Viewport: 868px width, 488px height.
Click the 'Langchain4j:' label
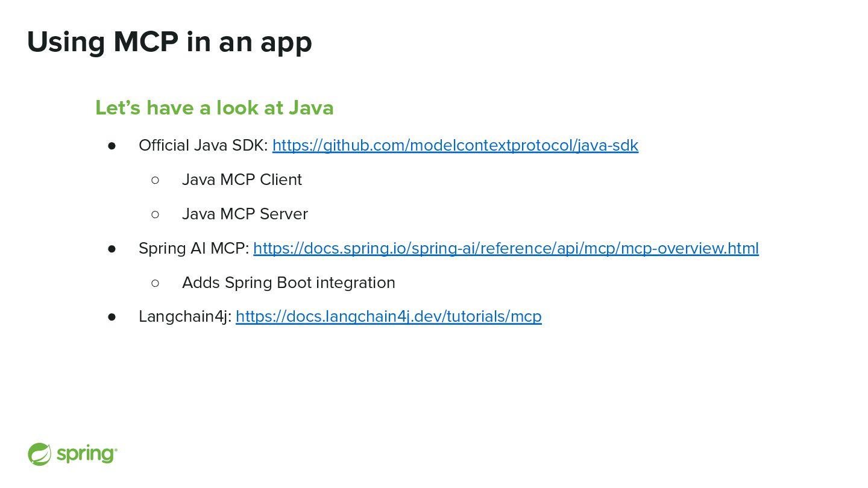tap(185, 316)
